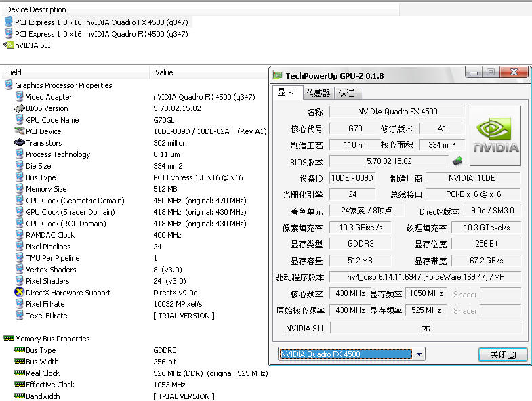Click the 制造工艺 field 110 nm

tap(354, 145)
